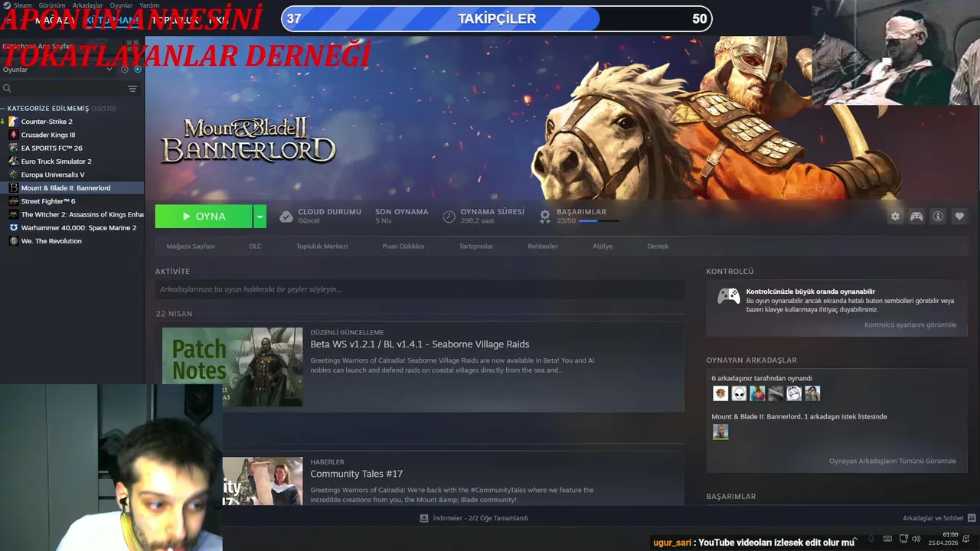Viewport: 980px width, 551px height.
Task: Open Yardım menu
Action: (x=149, y=5)
